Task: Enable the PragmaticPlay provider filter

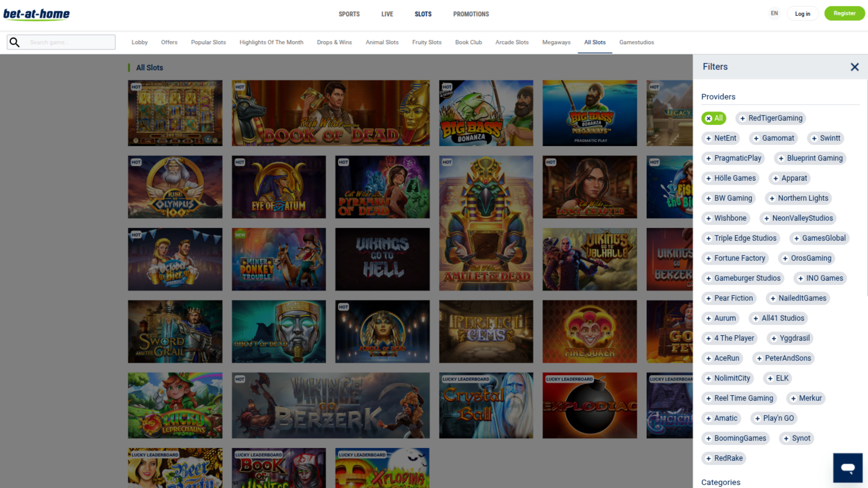Action: 733,158
